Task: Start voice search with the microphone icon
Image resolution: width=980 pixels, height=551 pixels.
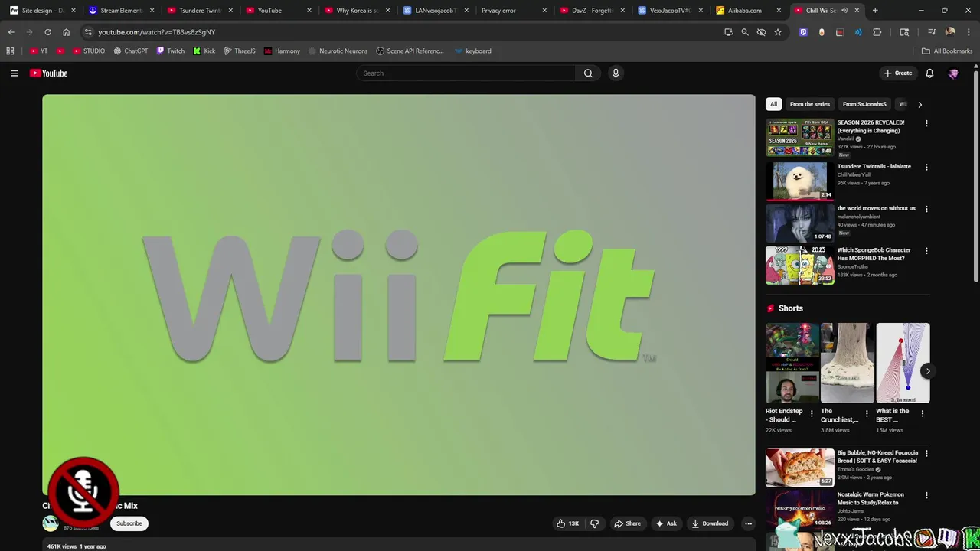Action: (616, 73)
